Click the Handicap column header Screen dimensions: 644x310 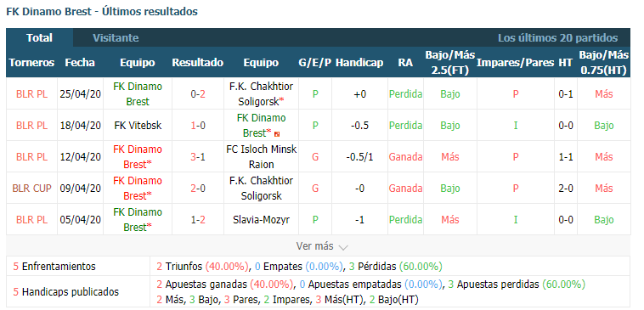[x=359, y=62]
